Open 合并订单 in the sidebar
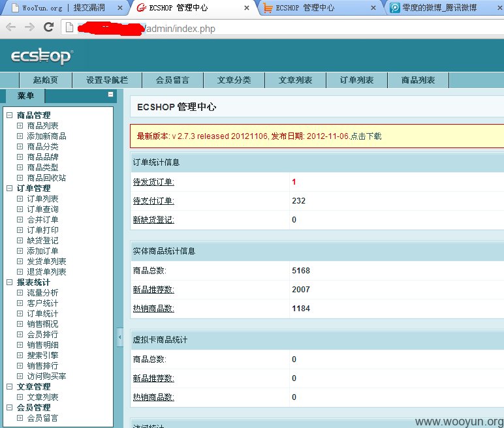This screenshot has width=504, height=428. [42, 219]
